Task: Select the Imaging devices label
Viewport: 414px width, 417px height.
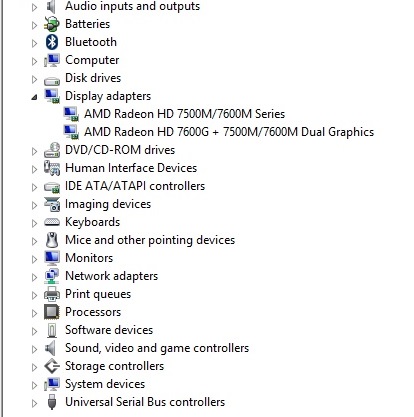Action: point(108,204)
